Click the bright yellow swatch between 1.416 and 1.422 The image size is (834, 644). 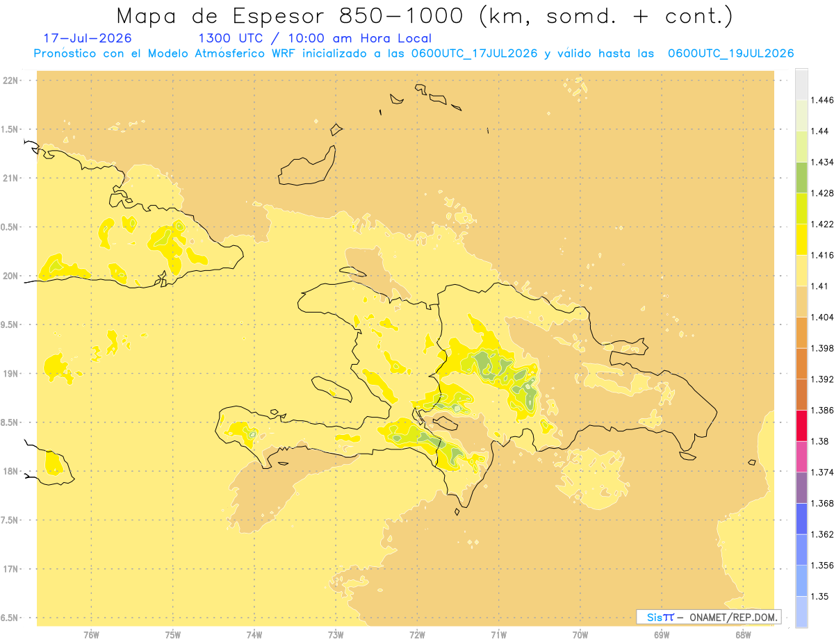(x=801, y=240)
